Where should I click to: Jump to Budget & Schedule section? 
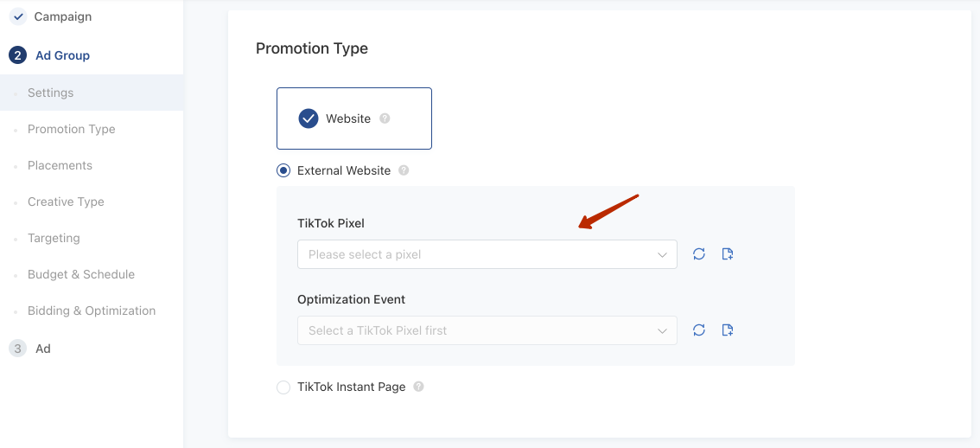81,274
